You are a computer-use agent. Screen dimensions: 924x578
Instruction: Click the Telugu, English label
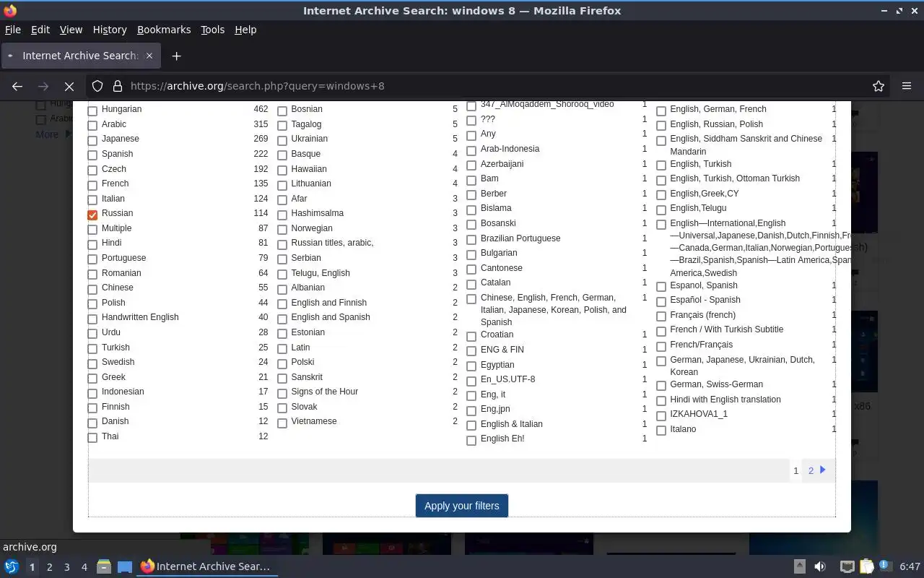coord(321,273)
